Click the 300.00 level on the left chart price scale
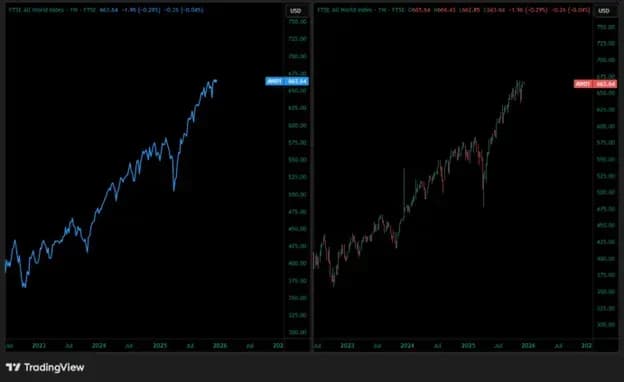This screenshot has width=624, height=382. click(x=298, y=332)
